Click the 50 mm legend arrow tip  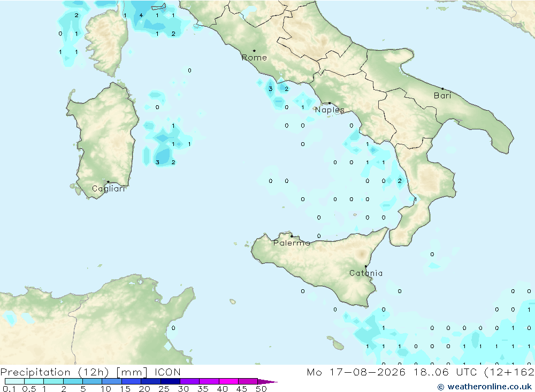coord(268,381)
